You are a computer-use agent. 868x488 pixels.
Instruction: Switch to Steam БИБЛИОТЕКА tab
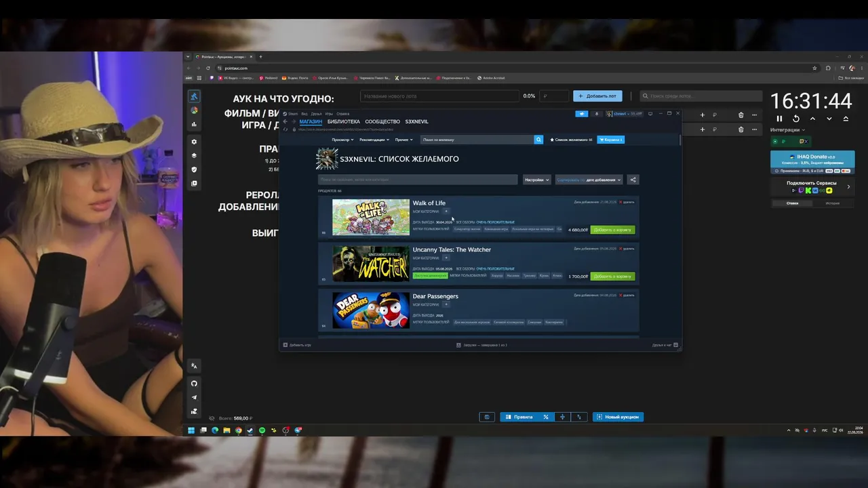tap(343, 122)
